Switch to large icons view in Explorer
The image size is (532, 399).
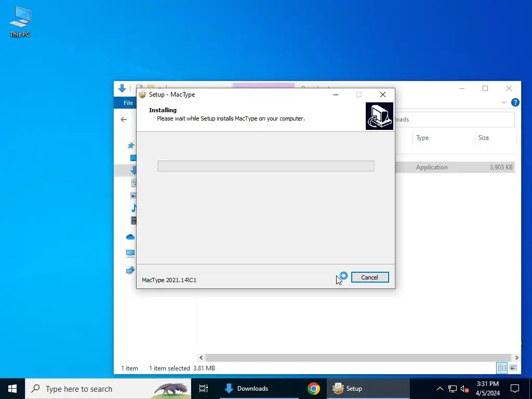tap(513, 368)
